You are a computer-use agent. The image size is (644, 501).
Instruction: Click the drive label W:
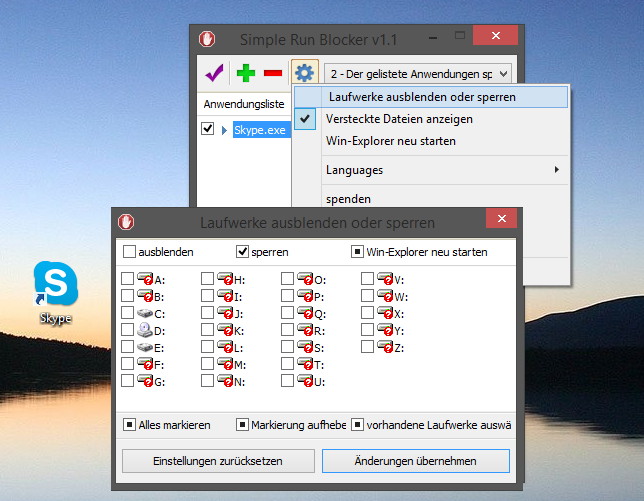point(401,297)
